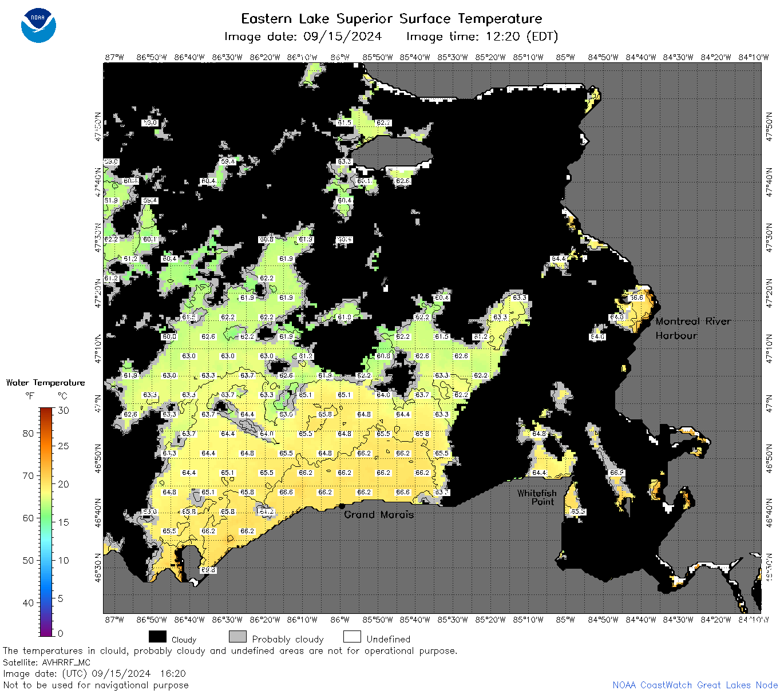This screenshot has width=784, height=694.
Task: Select the Montreal River Harbour map label
Action: 693,328
